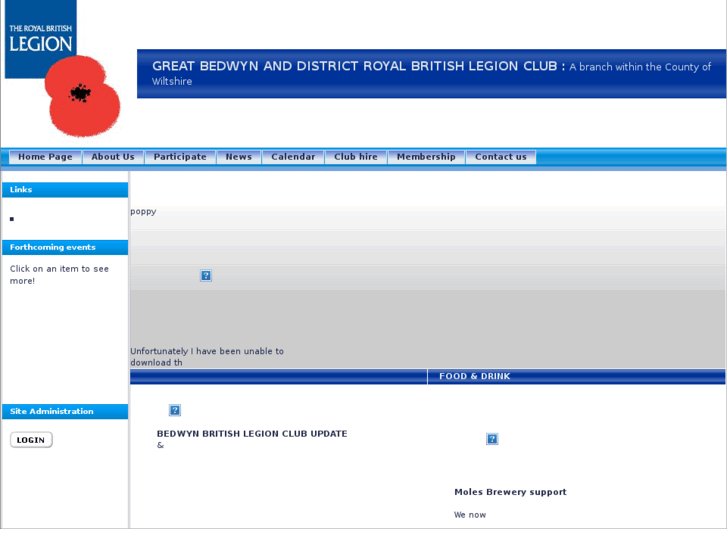Click the broken image icon above Bedwyn British Legion Club Update
The width and height of the screenshot is (727, 545).
[175, 410]
